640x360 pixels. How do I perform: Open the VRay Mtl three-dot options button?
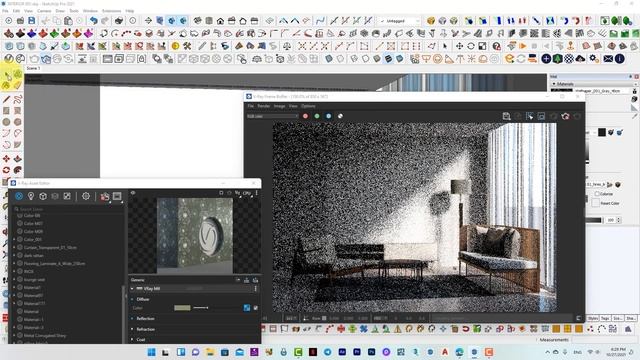coord(256,289)
